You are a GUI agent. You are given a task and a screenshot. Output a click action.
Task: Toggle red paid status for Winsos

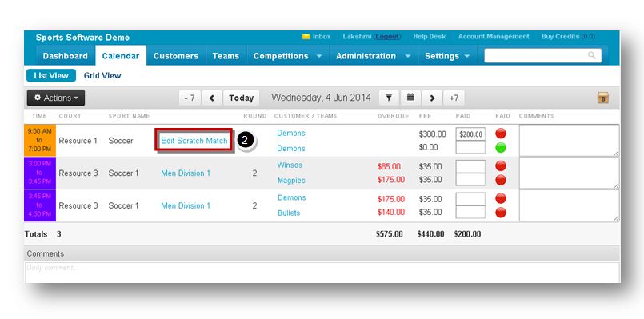tap(500, 165)
